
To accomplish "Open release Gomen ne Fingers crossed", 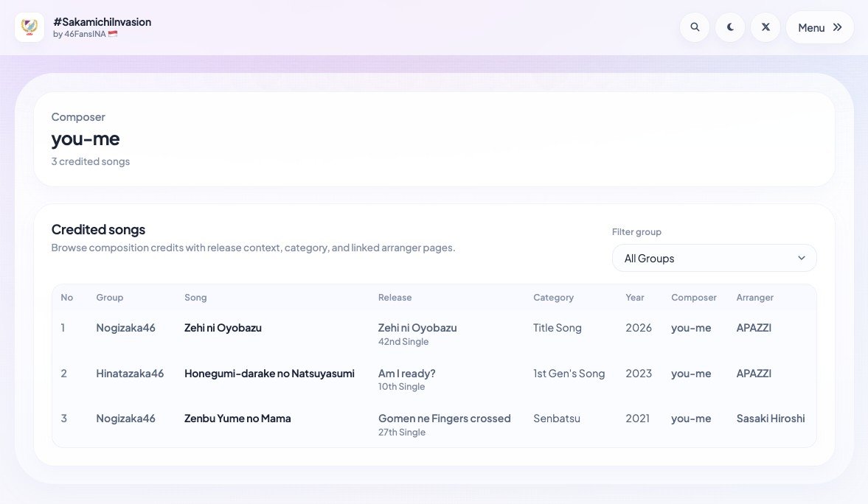I will (445, 419).
